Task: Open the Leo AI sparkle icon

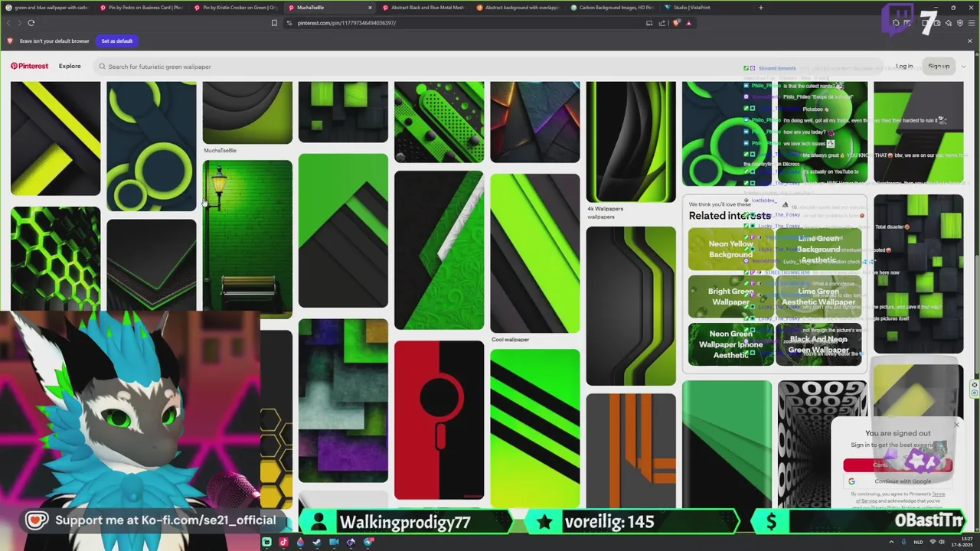Action: [x=949, y=23]
